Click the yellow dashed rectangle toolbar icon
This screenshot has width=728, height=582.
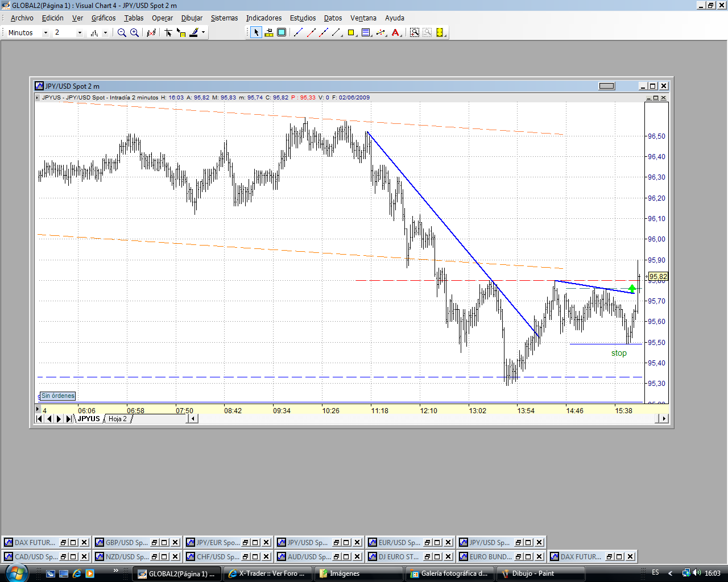tap(440, 32)
